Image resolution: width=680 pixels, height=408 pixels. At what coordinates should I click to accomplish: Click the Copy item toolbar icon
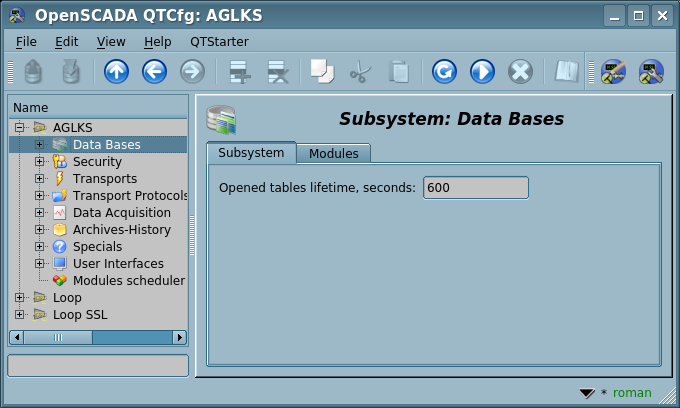click(x=321, y=72)
